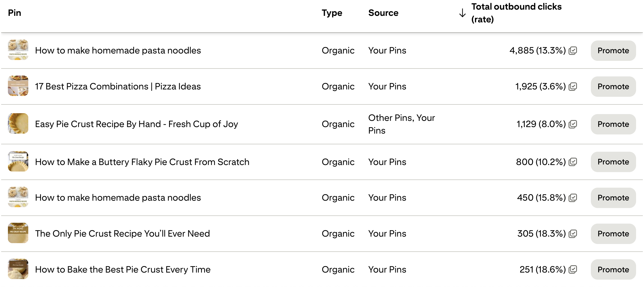
Task: Open How to Bake the Best Pie Crust Every Time
Action: pos(122,269)
